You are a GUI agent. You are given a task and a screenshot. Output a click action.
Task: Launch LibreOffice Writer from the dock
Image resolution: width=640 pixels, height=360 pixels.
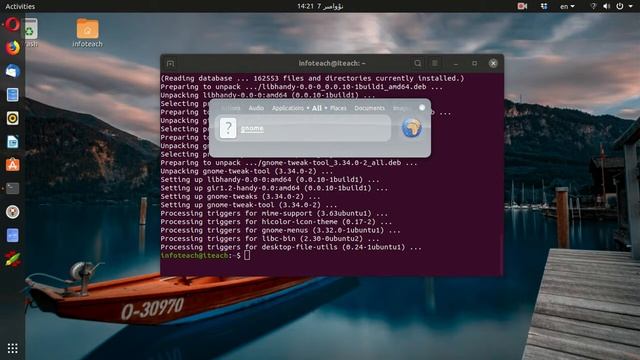pos(13,142)
